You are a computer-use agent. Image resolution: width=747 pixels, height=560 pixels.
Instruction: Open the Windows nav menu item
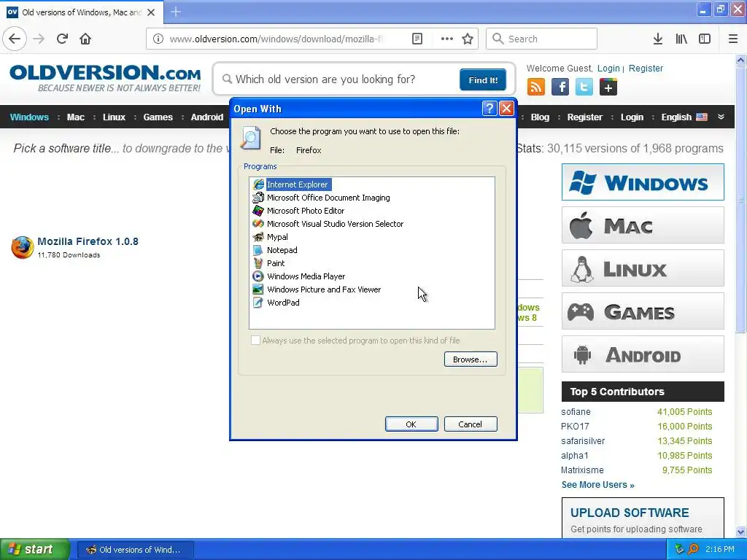tap(29, 117)
